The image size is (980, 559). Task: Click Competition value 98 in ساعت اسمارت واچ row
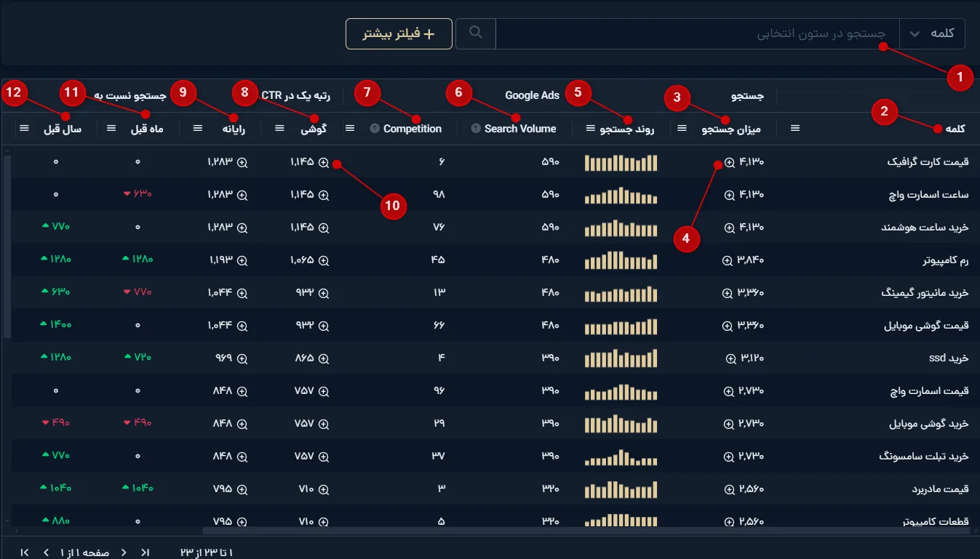coord(439,195)
